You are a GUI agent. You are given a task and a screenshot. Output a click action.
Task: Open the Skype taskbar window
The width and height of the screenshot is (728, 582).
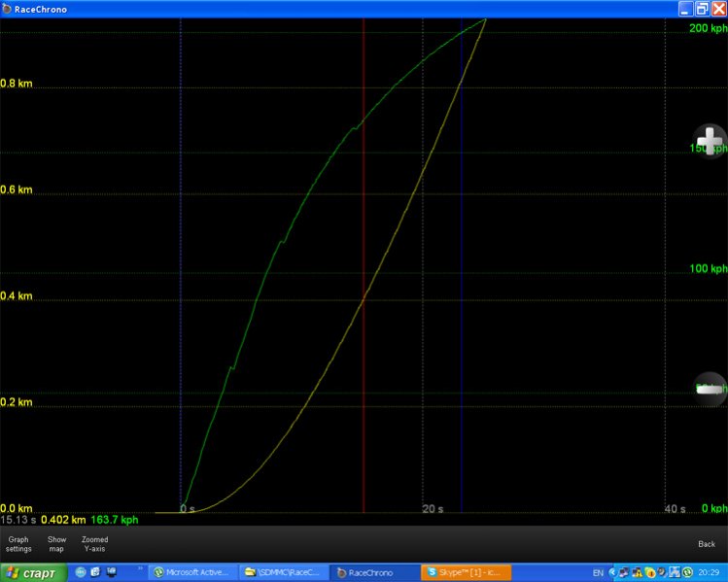point(463,572)
